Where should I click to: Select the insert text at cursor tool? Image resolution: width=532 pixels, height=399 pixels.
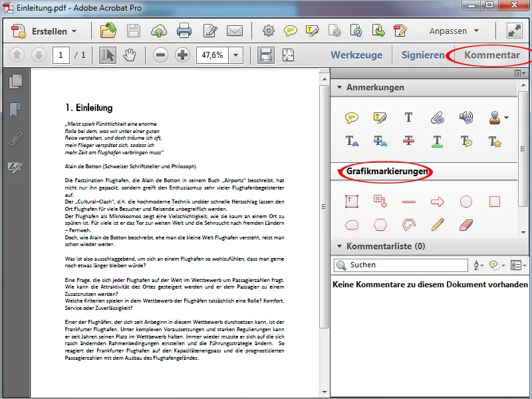(x=352, y=141)
